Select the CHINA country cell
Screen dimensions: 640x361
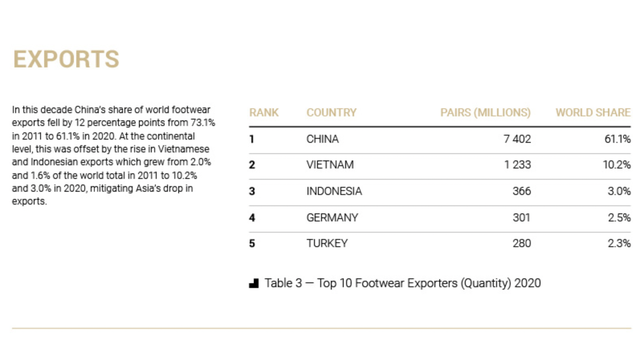322,139
